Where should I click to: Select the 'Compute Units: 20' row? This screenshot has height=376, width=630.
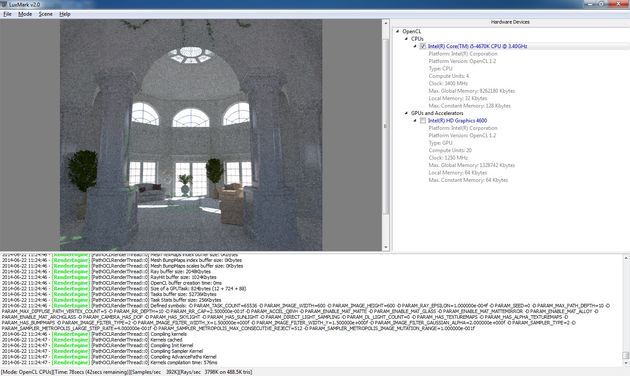coord(450,150)
